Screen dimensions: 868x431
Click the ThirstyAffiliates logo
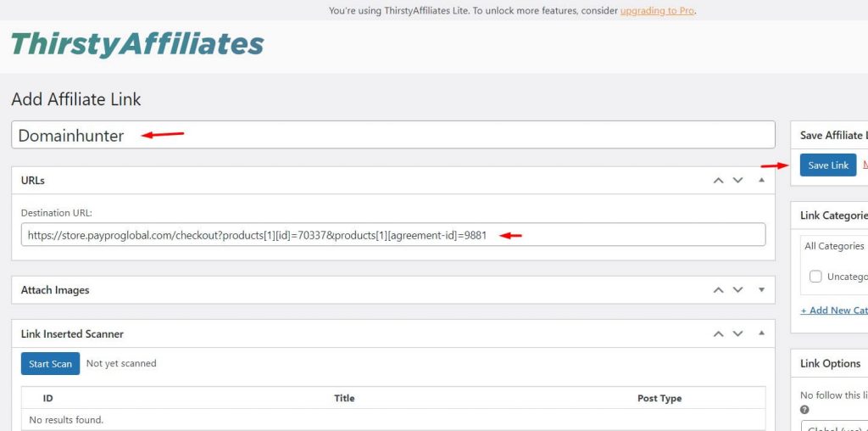click(136, 45)
